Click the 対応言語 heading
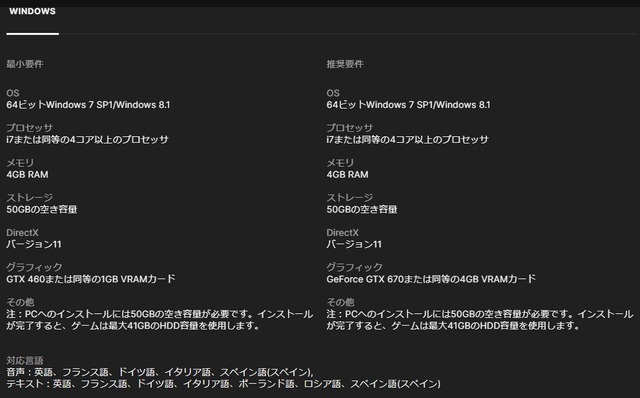 click(25, 361)
